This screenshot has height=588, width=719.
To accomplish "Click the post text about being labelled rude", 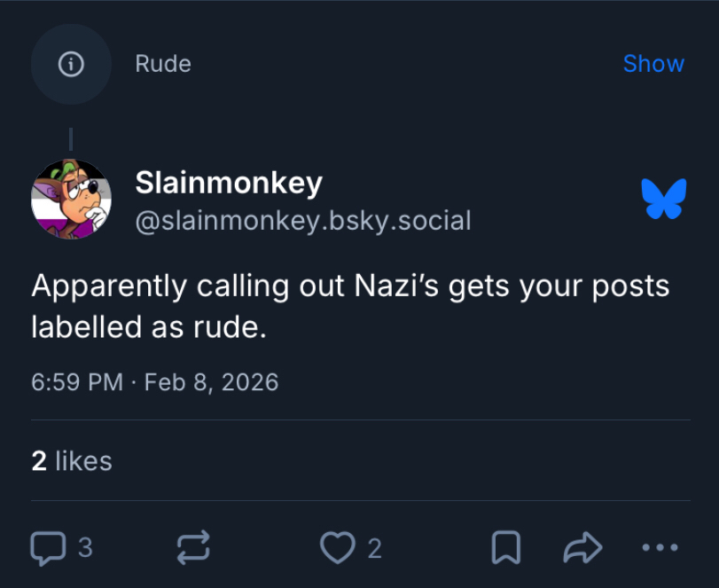I will pos(350,306).
